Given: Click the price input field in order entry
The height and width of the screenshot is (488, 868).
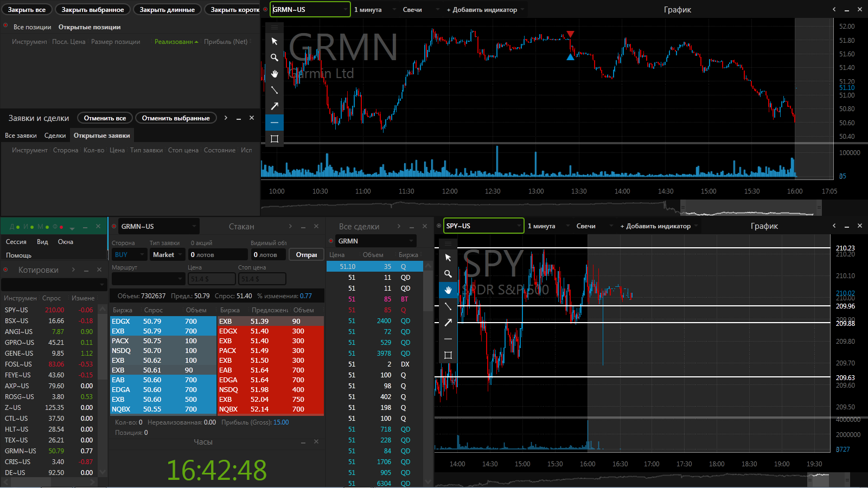Looking at the screenshot, I should coord(212,279).
